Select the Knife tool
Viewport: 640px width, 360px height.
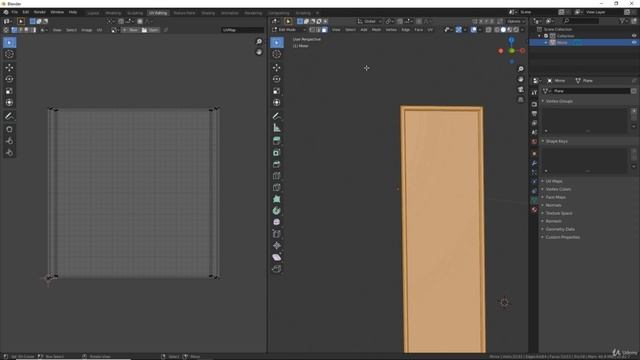point(277,188)
